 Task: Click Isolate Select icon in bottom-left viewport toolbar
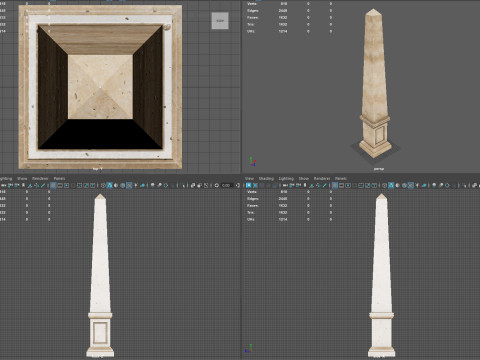click(183, 185)
